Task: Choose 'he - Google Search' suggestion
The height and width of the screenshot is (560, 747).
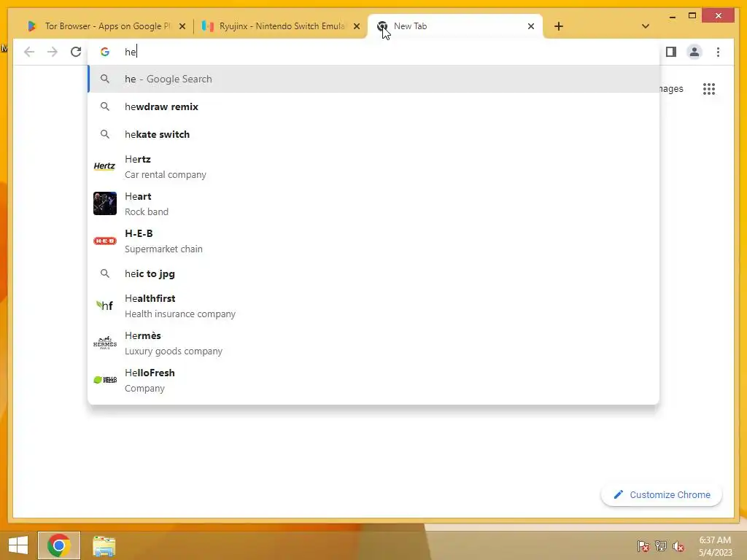Action: click(x=373, y=79)
